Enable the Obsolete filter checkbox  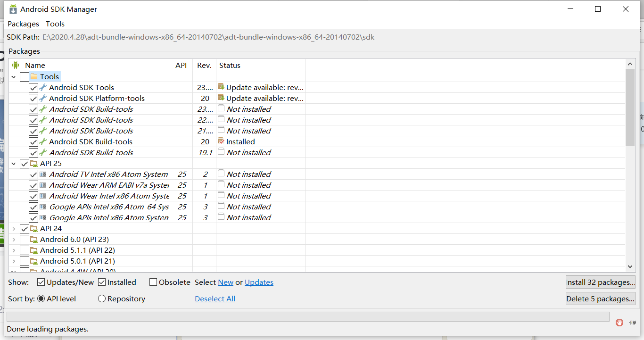pos(153,282)
